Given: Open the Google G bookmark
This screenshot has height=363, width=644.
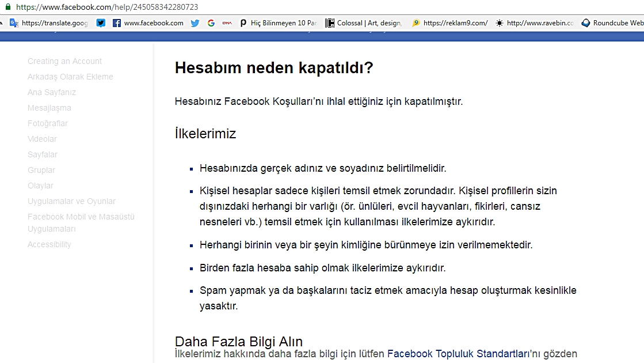Looking at the screenshot, I should point(211,23).
